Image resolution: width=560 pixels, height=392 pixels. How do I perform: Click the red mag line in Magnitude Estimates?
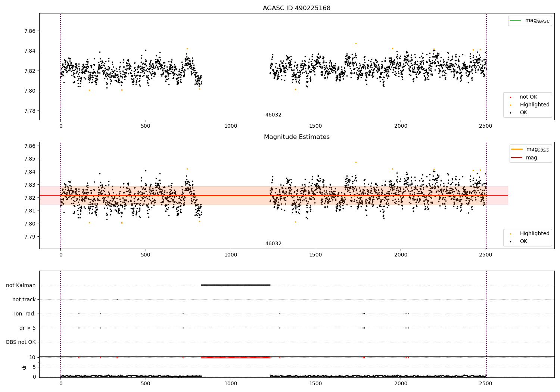274,195
